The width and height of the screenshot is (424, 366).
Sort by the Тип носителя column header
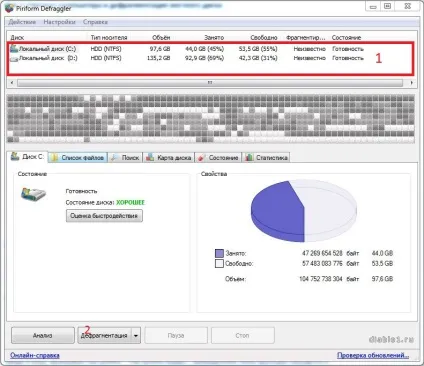pyautogui.click(x=109, y=38)
